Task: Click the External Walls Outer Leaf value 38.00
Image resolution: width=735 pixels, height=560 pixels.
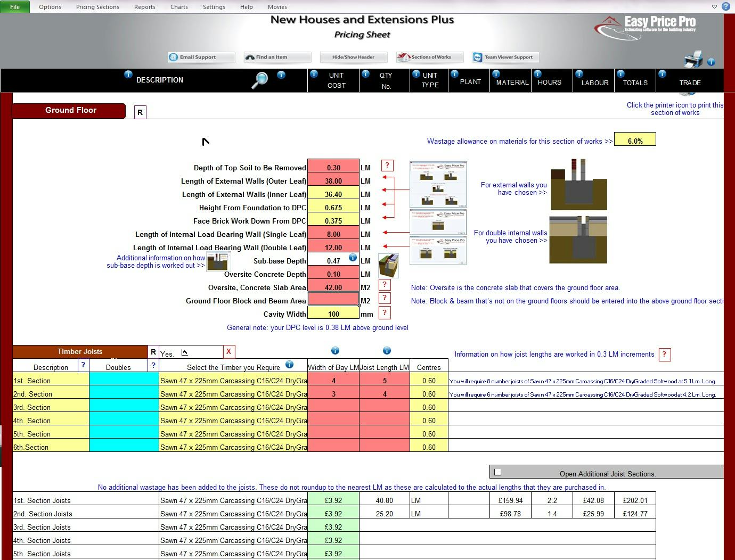Action: pyautogui.click(x=333, y=180)
